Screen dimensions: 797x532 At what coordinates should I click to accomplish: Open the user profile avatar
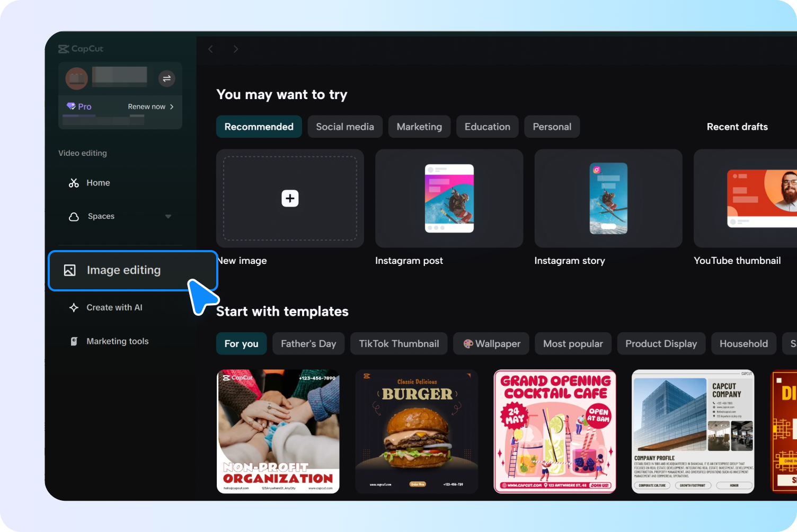(x=77, y=78)
